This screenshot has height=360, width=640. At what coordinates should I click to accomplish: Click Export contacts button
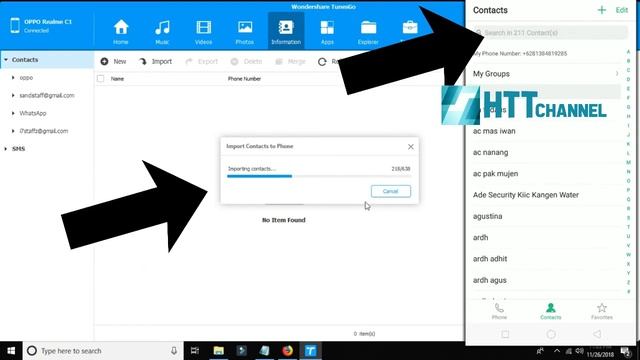201,61
